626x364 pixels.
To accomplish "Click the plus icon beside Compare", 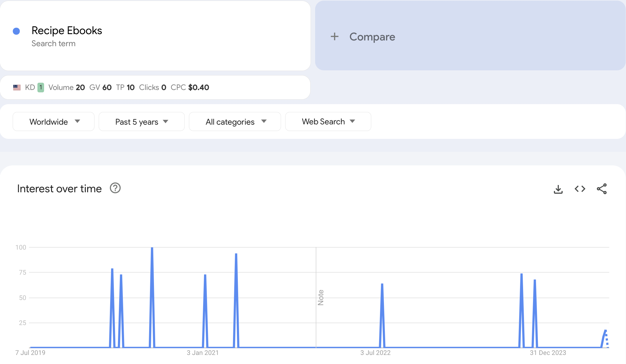I will tap(334, 37).
